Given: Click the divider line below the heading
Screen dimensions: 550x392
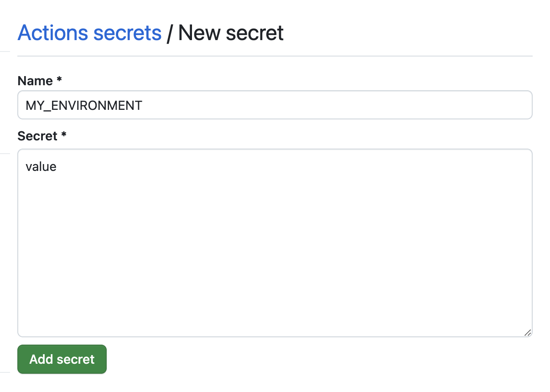Looking at the screenshot, I should click(x=275, y=56).
